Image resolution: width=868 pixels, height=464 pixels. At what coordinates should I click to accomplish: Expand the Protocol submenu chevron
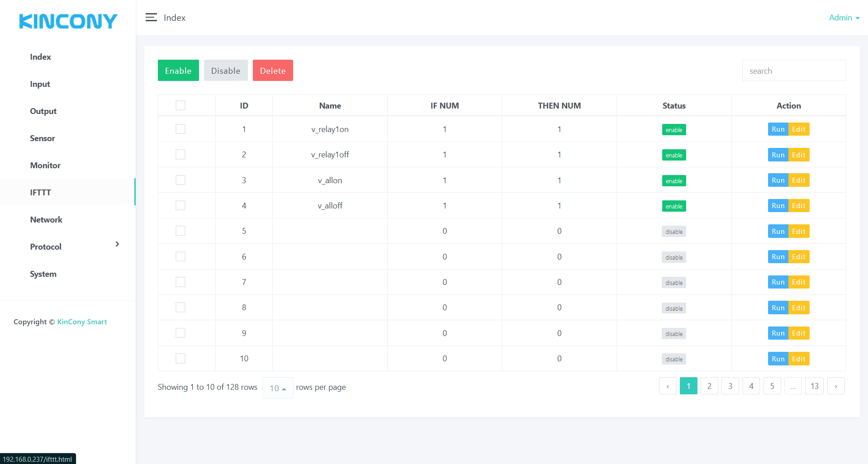pos(117,244)
